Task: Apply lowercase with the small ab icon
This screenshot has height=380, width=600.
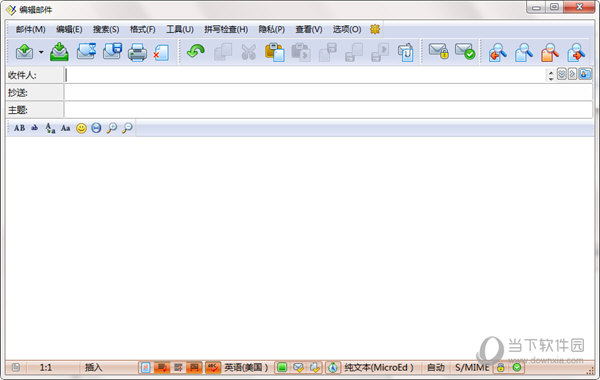Action: [x=34, y=128]
